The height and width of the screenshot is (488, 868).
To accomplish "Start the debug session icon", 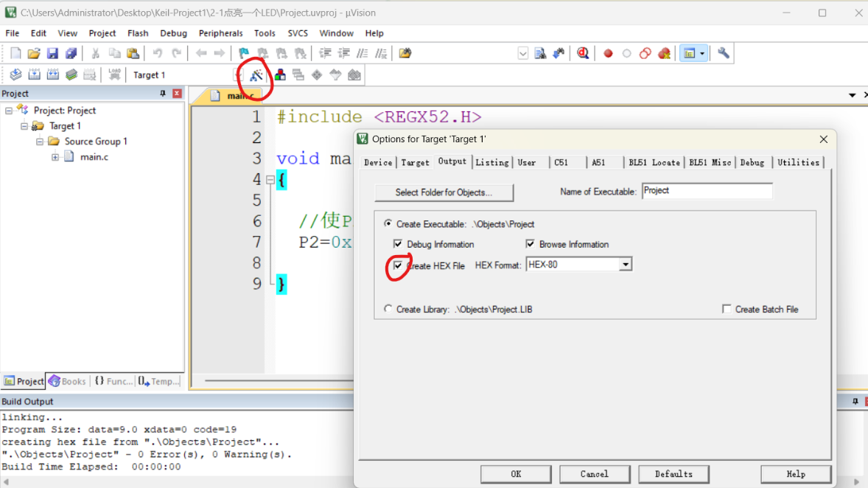I will point(583,53).
